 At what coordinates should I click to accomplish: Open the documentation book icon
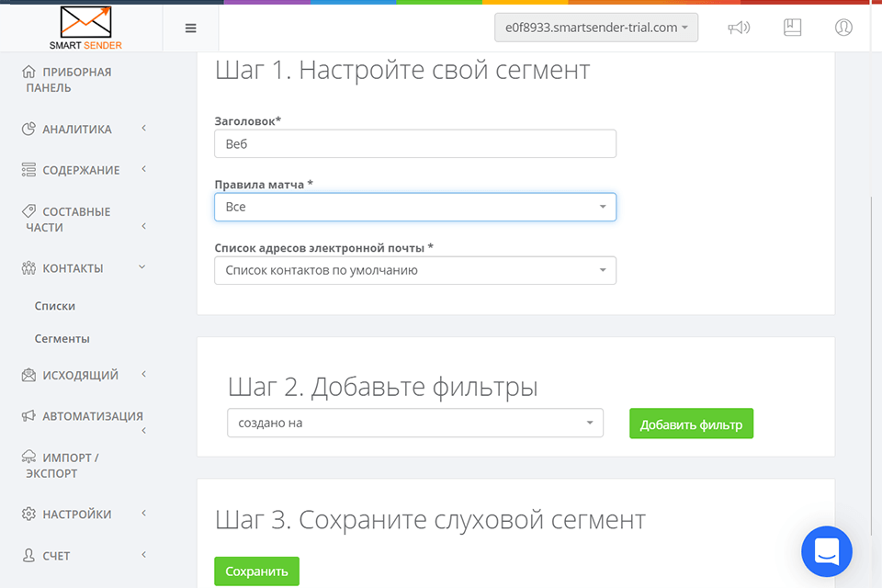point(792,28)
